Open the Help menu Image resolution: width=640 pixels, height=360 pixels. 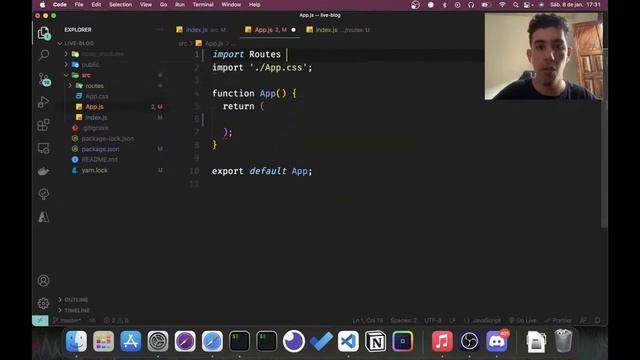[254, 4]
